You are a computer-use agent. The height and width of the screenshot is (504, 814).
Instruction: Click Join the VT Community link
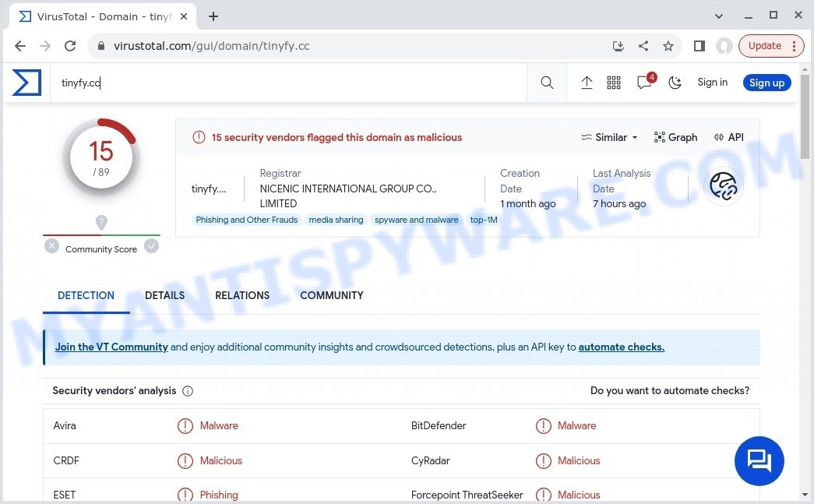[111, 347]
